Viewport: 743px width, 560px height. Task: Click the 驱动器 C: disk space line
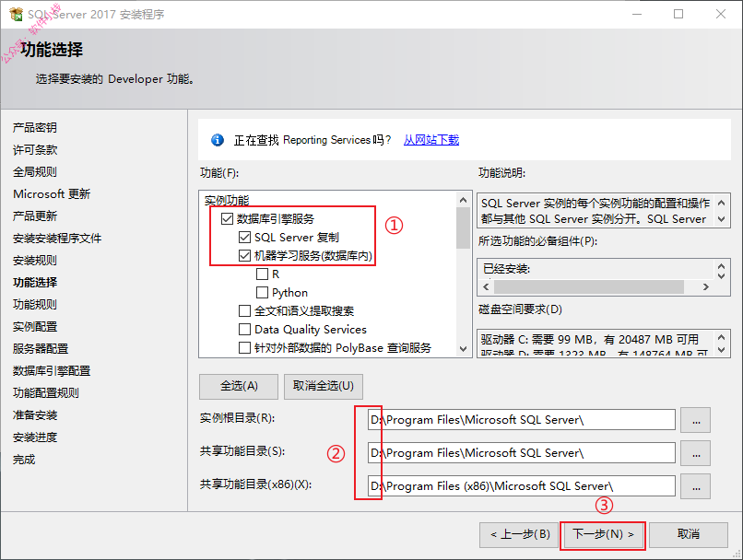tap(589, 340)
